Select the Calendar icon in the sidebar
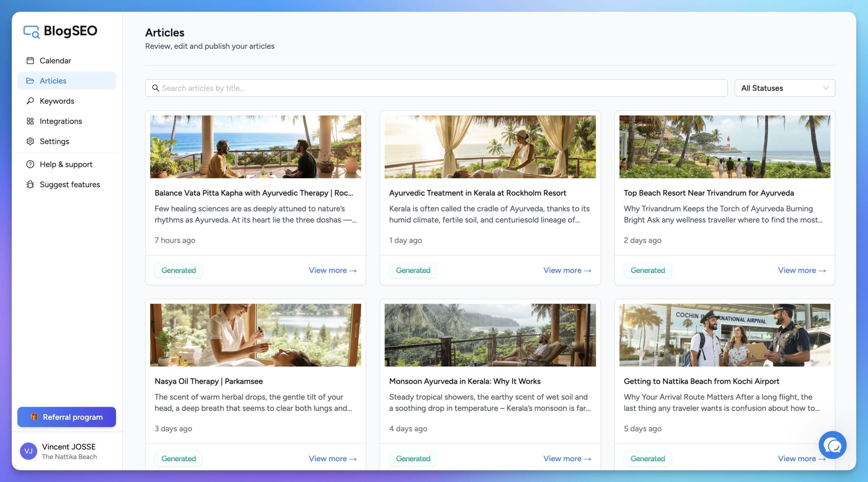 click(x=30, y=60)
